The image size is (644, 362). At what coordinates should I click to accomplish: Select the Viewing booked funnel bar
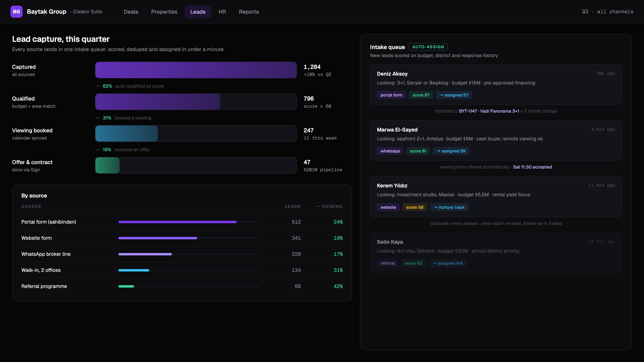[196, 133]
